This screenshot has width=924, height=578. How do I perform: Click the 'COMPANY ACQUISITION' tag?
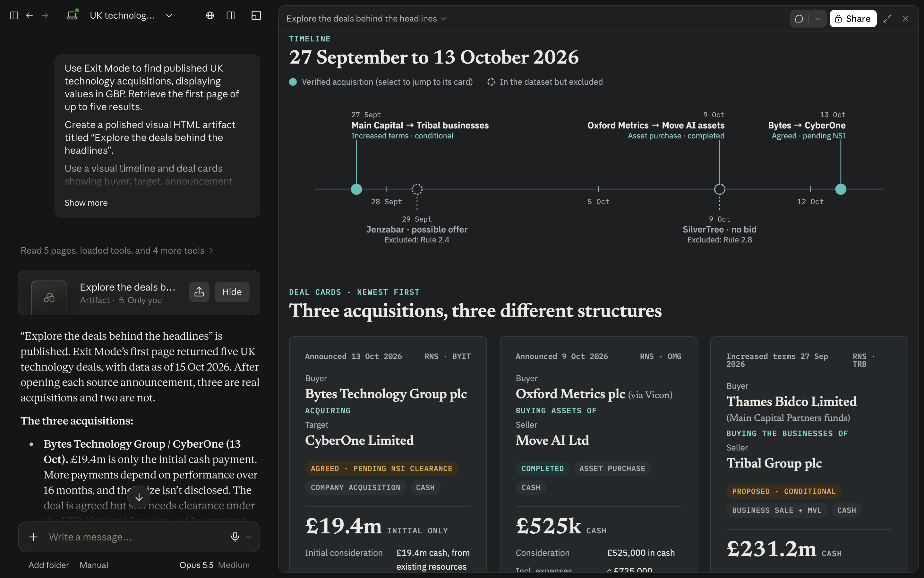355,487
